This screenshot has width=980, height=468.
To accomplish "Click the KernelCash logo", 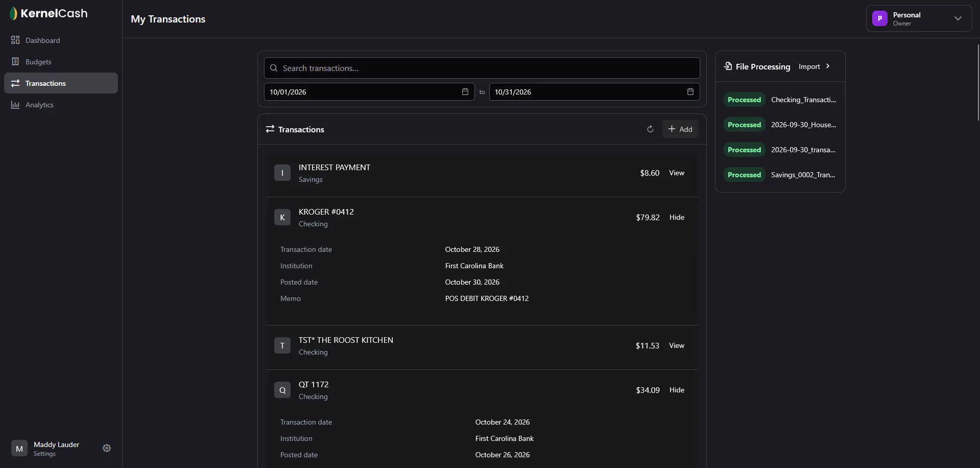I will tap(49, 13).
